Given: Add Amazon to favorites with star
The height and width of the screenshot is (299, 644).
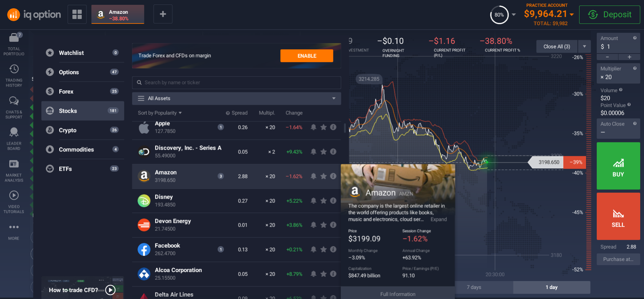Looking at the screenshot, I should [x=323, y=176].
